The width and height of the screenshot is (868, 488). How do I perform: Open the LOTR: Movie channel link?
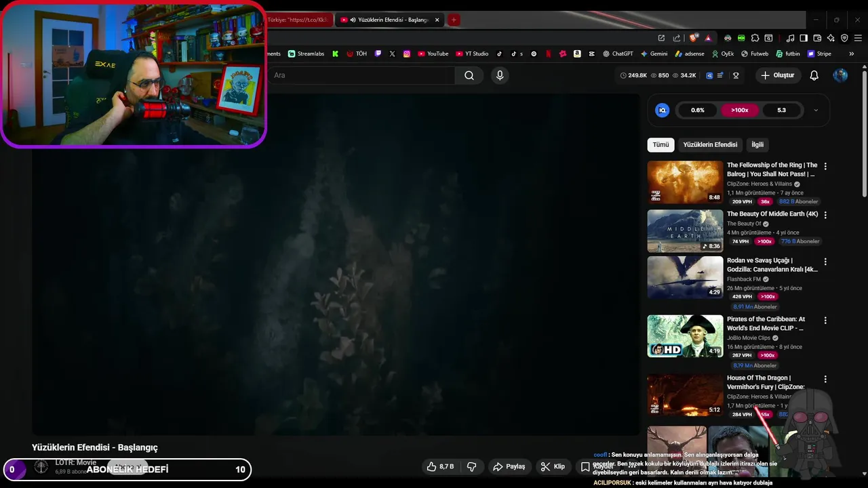tap(76, 462)
